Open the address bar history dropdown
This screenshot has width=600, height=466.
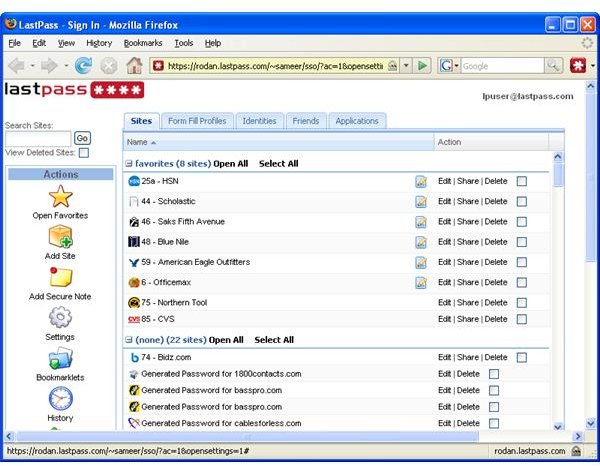pyautogui.click(x=406, y=66)
